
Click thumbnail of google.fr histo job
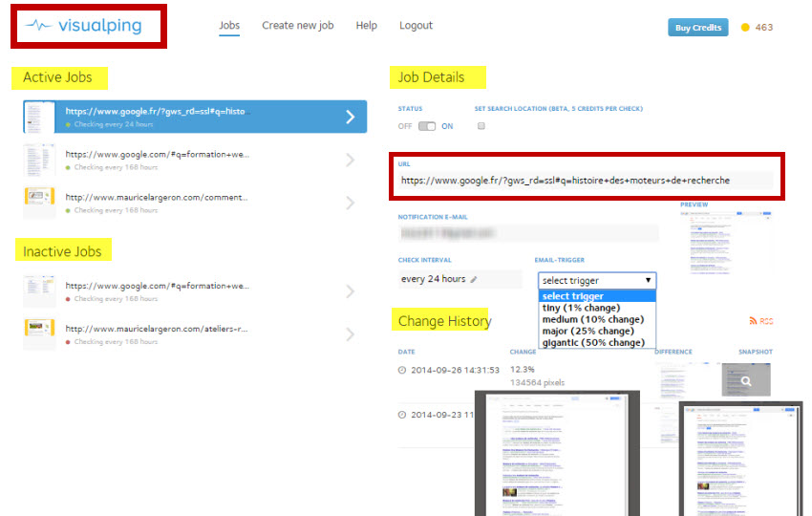point(39,118)
